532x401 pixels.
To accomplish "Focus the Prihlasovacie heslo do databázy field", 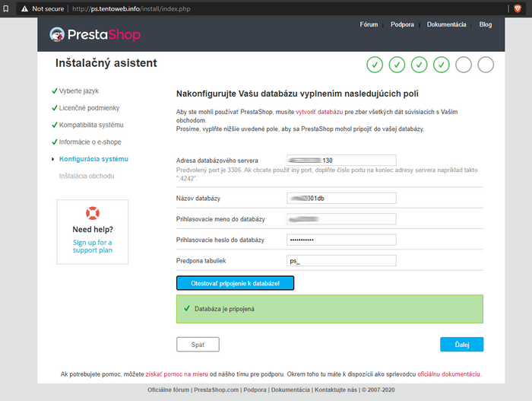I will pos(342,240).
